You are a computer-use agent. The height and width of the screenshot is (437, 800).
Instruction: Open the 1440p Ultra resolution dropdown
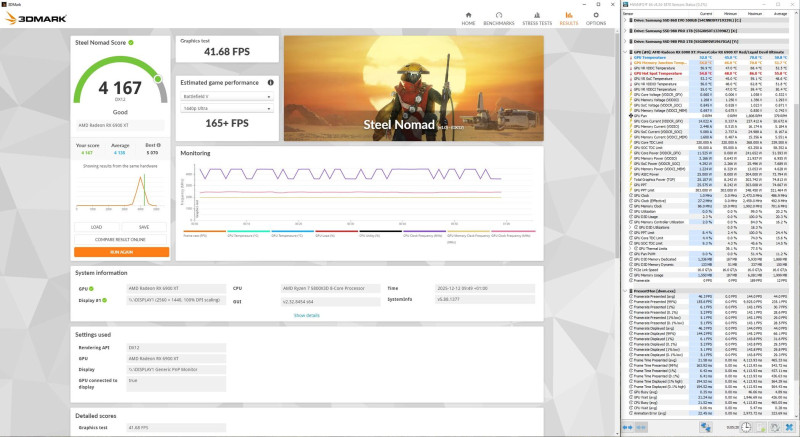[227, 109]
